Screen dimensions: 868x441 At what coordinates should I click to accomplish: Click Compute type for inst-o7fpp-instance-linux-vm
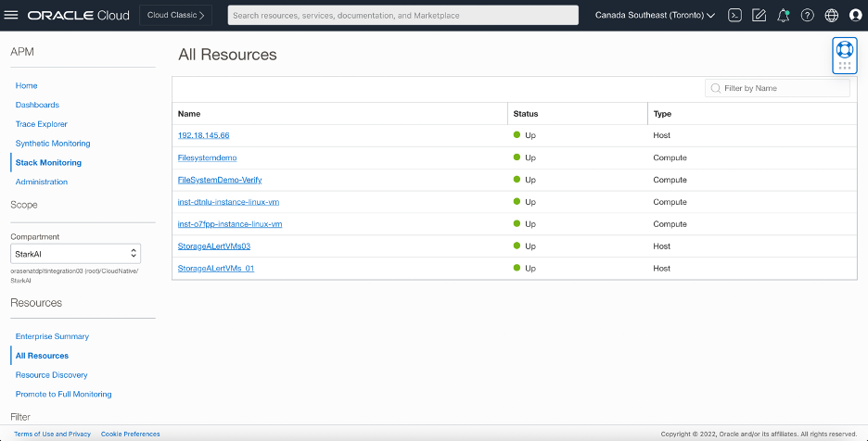[x=670, y=224]
